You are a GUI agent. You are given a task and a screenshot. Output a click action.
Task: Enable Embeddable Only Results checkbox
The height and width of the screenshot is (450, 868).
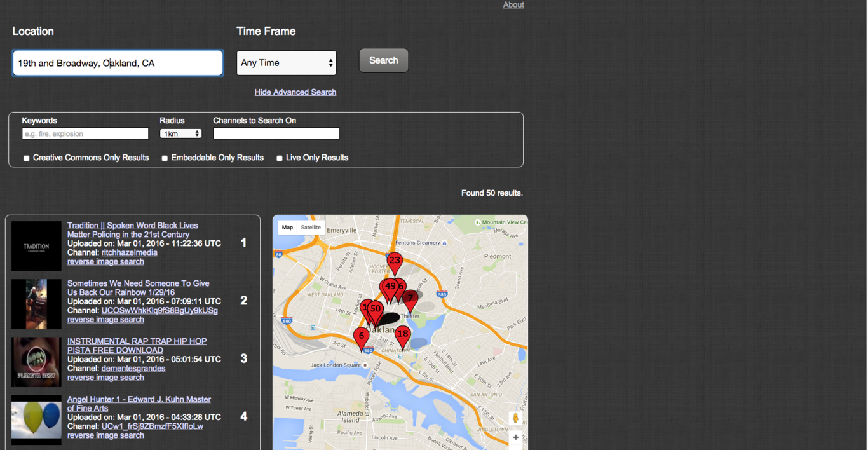(x=165, y=158)
